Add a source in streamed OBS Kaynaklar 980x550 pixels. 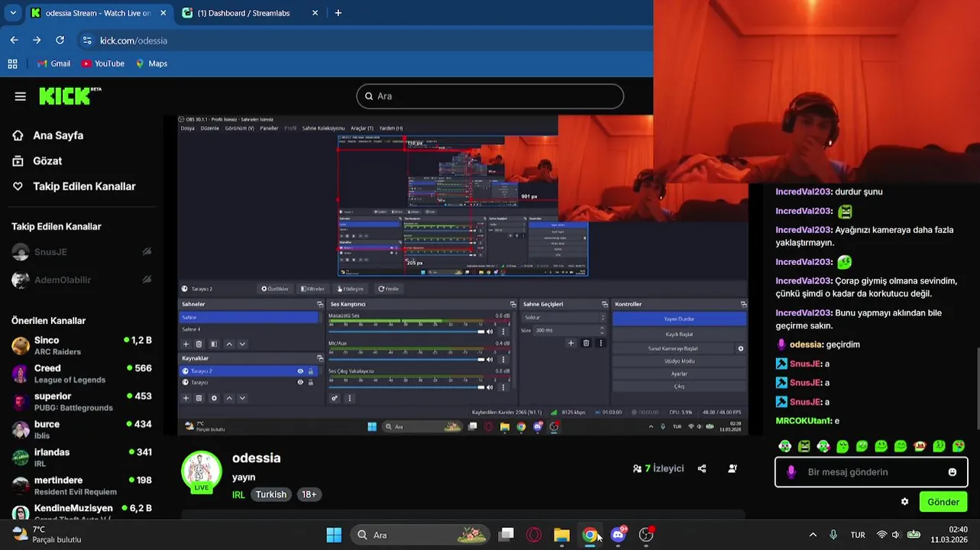(x=186, y=398)
